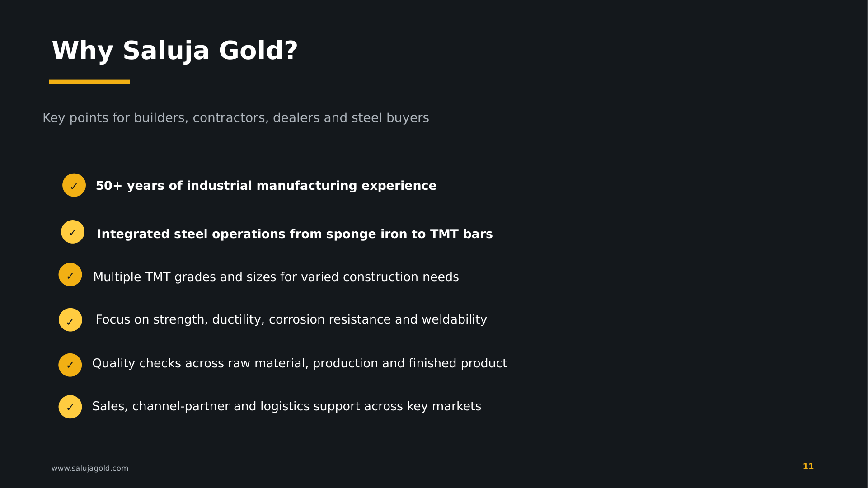Click the Multiple TMT grades and sizes text
The height and width of the screenshot is (488, 868).
tap(276, 277)
